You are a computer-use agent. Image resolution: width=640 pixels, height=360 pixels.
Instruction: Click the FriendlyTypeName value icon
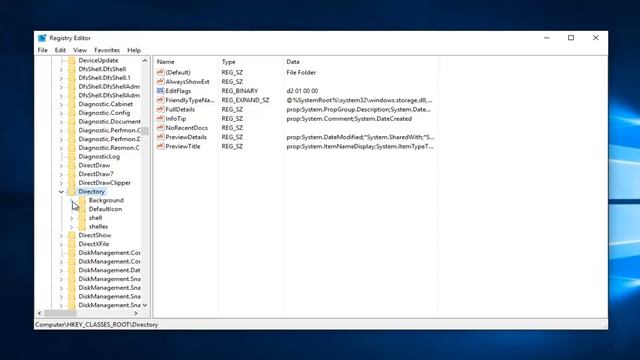point(160,100)
